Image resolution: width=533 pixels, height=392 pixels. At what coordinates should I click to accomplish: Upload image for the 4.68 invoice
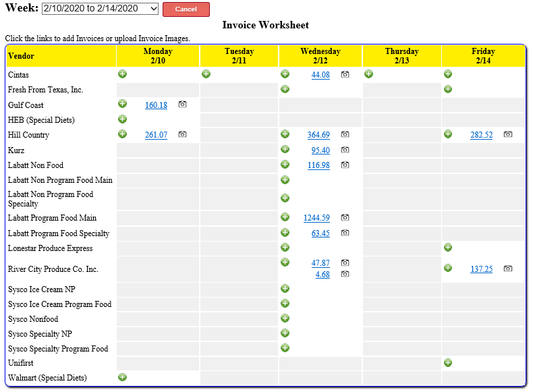[x=345, y=274]
